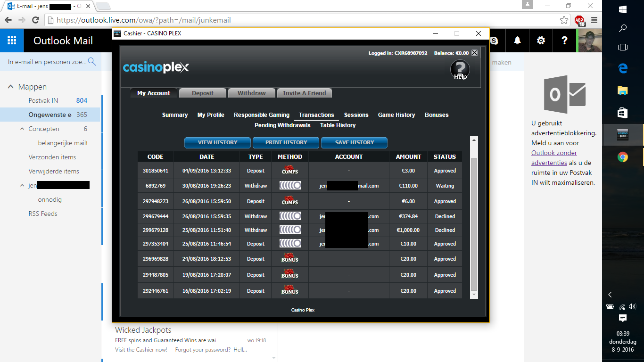Open the Postvak IN folder

[x=50, y=100]
